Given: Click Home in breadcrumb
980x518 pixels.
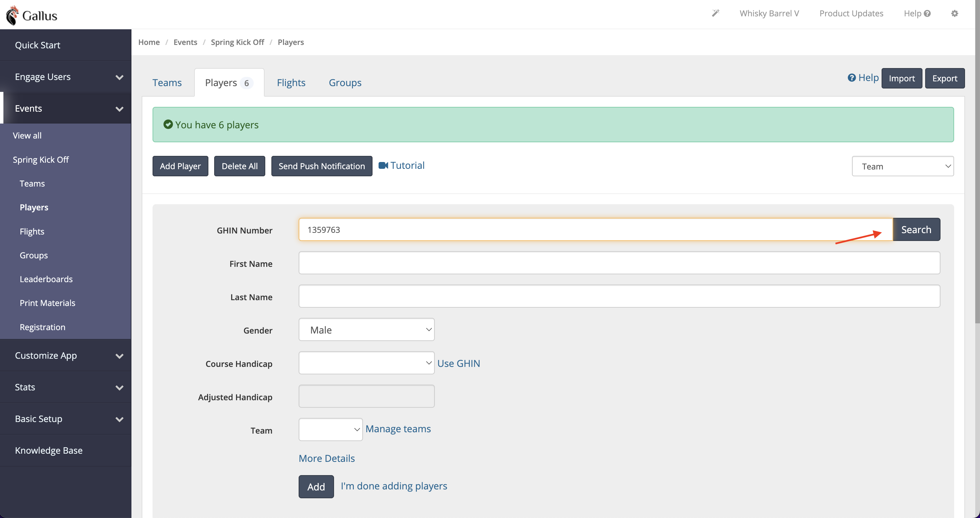Looking at the screenshot, I should tap(149, 42).
